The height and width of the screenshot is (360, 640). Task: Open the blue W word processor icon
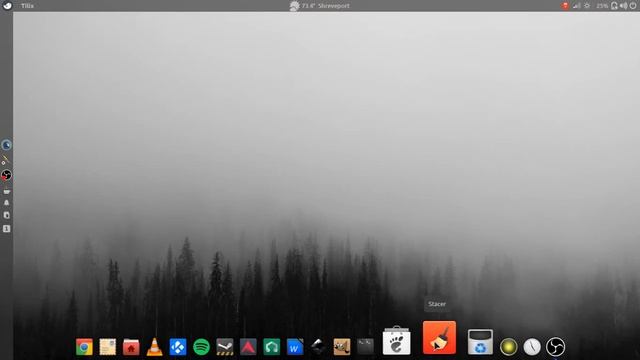pyautogui.click(x=295, y=347)
